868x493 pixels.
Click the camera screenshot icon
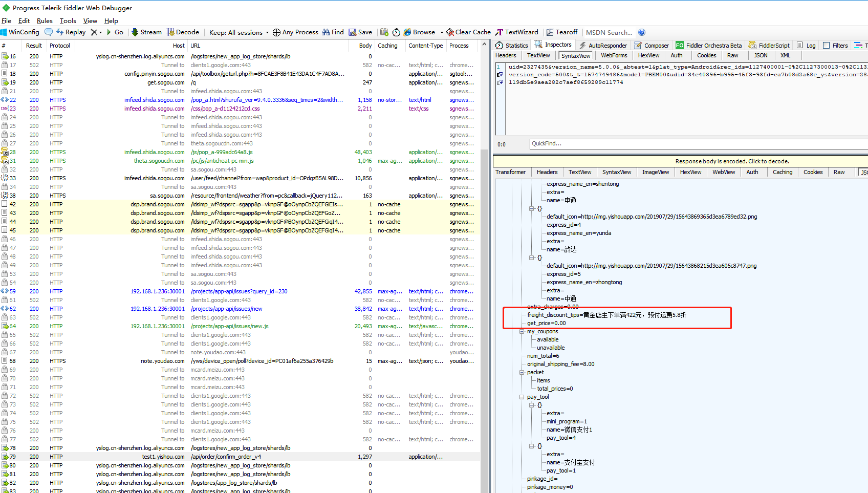384,32
